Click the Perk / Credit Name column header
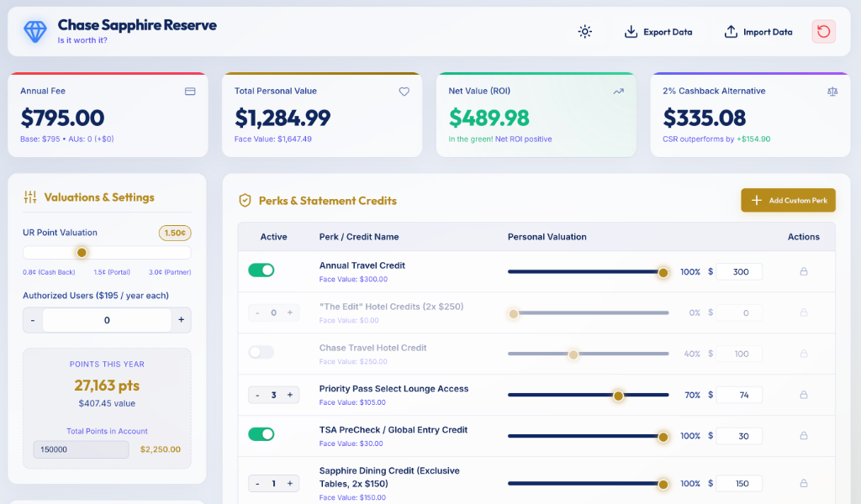 359,237
